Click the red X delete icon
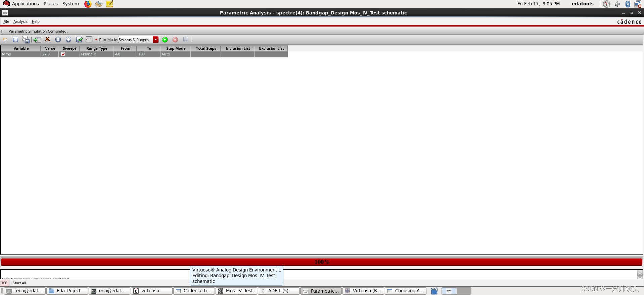The width and height of the screenshot is (644, 295). coord(48,39)
